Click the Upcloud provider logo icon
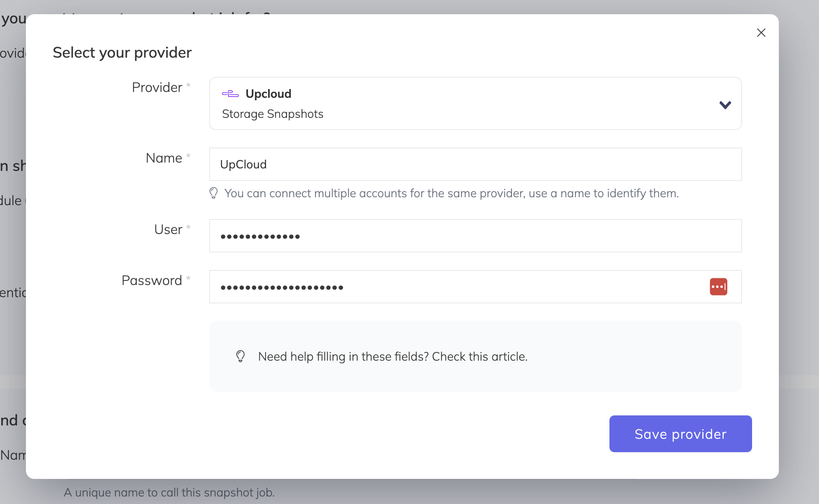This screenshot has height=504, width=819. [x=230, y=94]
